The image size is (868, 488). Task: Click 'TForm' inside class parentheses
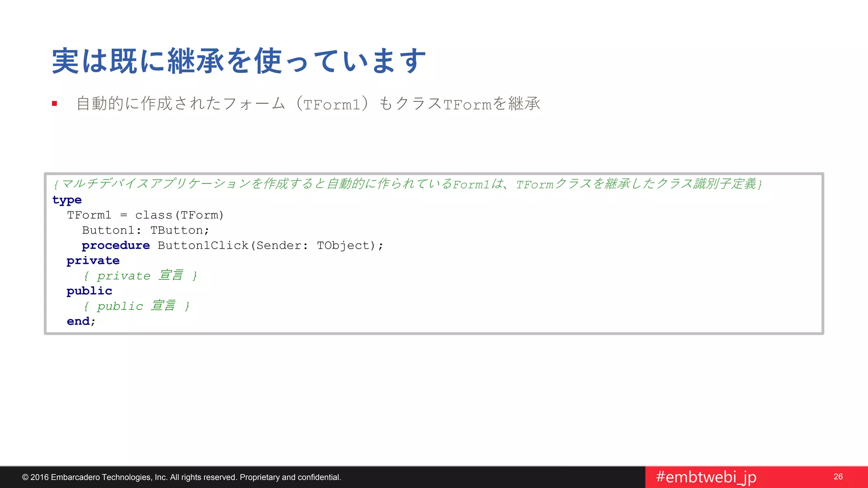pyautogui.click(x=199, y=215)
